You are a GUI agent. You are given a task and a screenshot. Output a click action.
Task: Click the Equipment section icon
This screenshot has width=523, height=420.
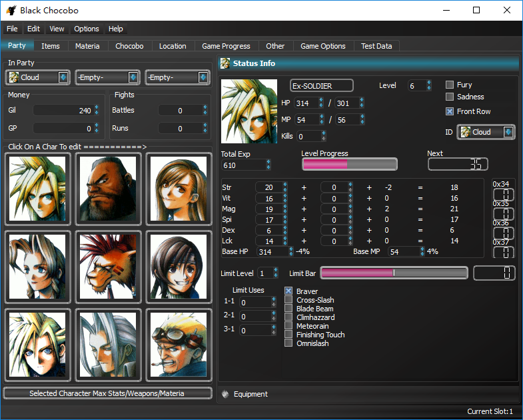(x=225, y=394)
